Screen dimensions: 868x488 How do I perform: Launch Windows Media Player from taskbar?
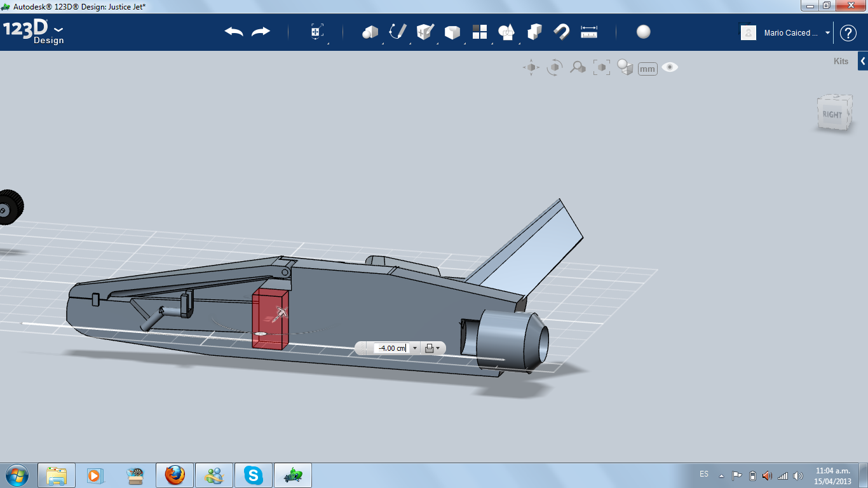coord(95,475)
